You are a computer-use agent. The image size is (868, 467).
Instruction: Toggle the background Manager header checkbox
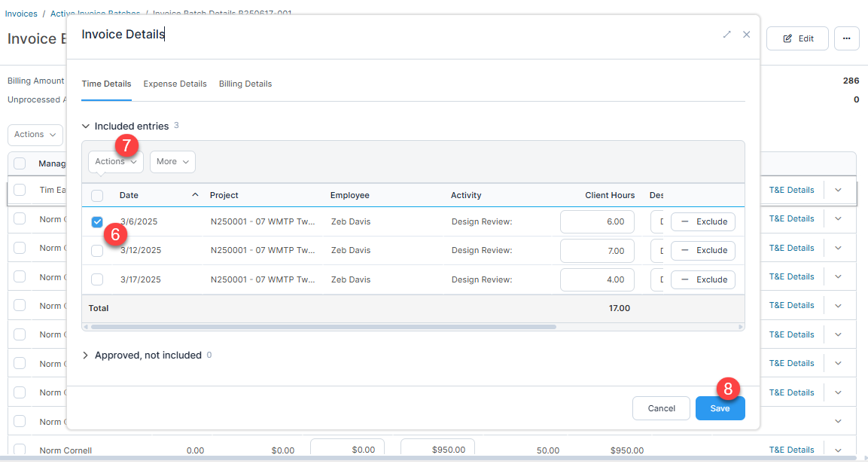(20, 163)
